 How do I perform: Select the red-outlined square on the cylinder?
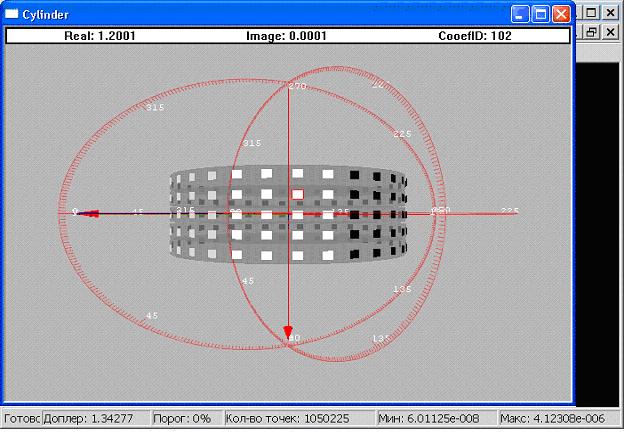click(298, 194)
